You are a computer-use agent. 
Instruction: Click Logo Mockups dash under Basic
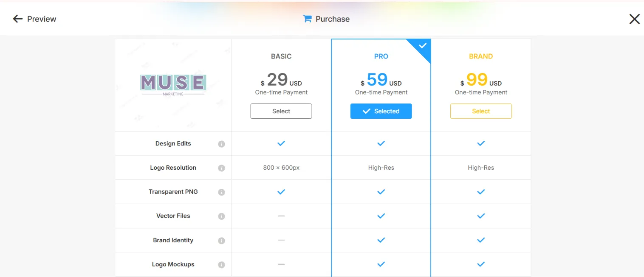[x=281, y=264]
